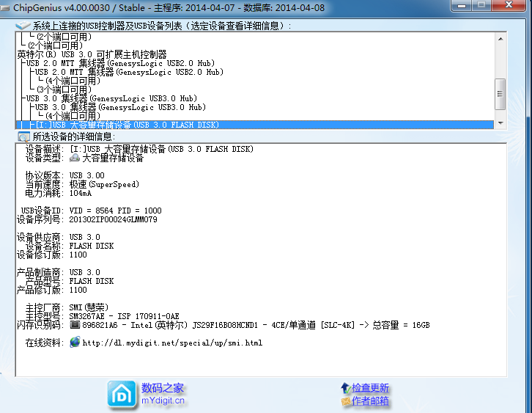Viewport: 532px width, 413px height.
Task: Click the 数码之家 house logo icon
Action: pyautogui.click(x=122, y=395)
